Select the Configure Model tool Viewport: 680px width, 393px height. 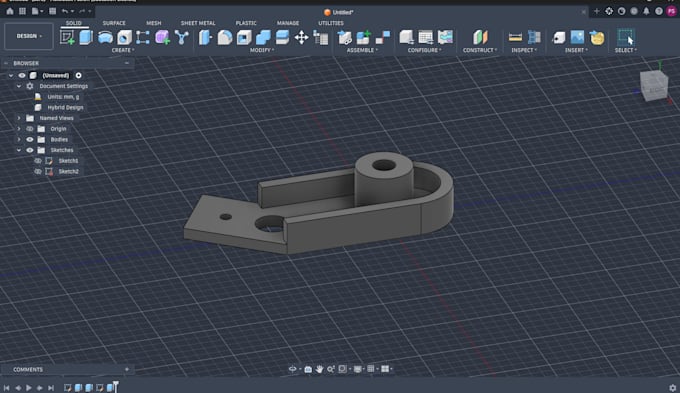[x=406, y=37]
